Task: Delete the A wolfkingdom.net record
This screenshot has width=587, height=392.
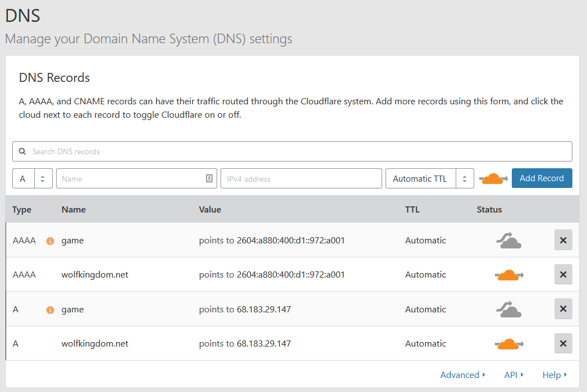Action: (563, 343)
